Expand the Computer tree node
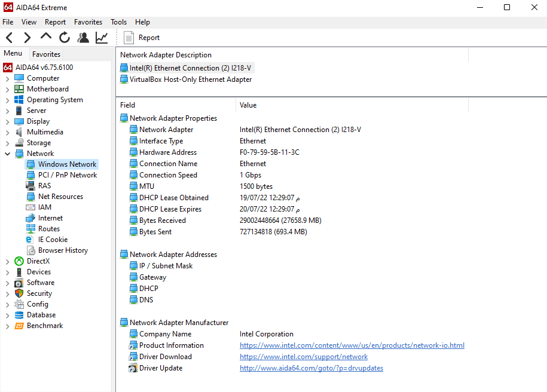The width and height of the screenshot is (547, 392). click(x=7, y=79)
